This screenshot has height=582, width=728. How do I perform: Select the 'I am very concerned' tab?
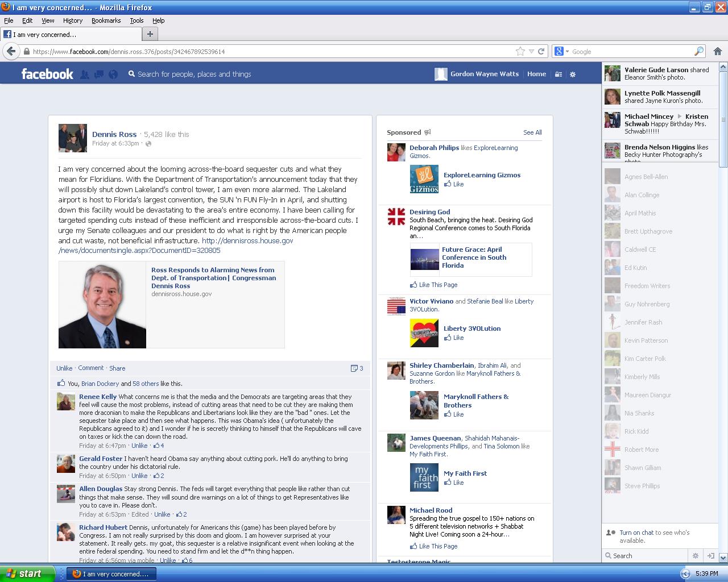(70, 34)
